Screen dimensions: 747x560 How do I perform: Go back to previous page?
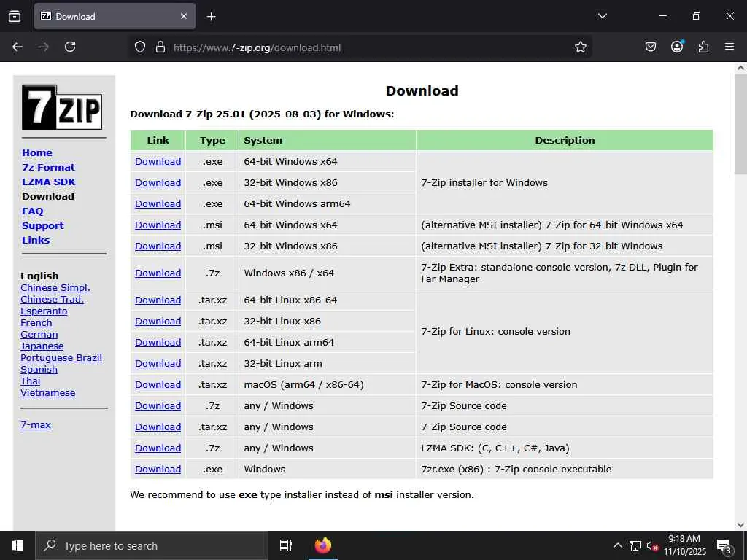[x=18, y=47]
